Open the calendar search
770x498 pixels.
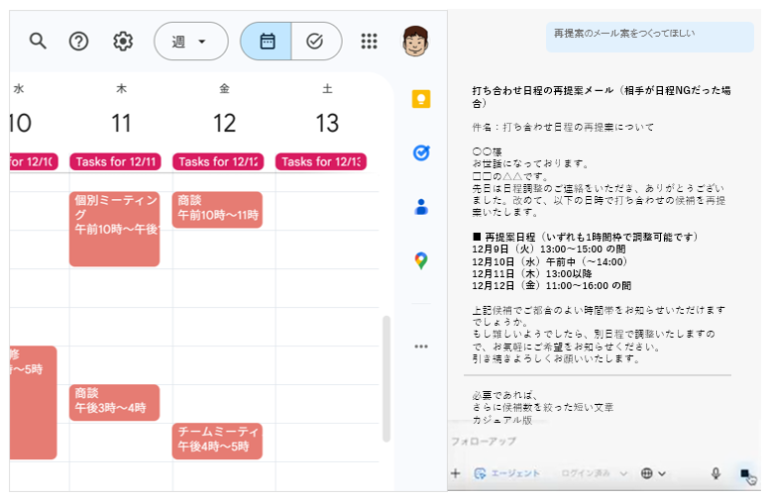[x=38, y=41]
